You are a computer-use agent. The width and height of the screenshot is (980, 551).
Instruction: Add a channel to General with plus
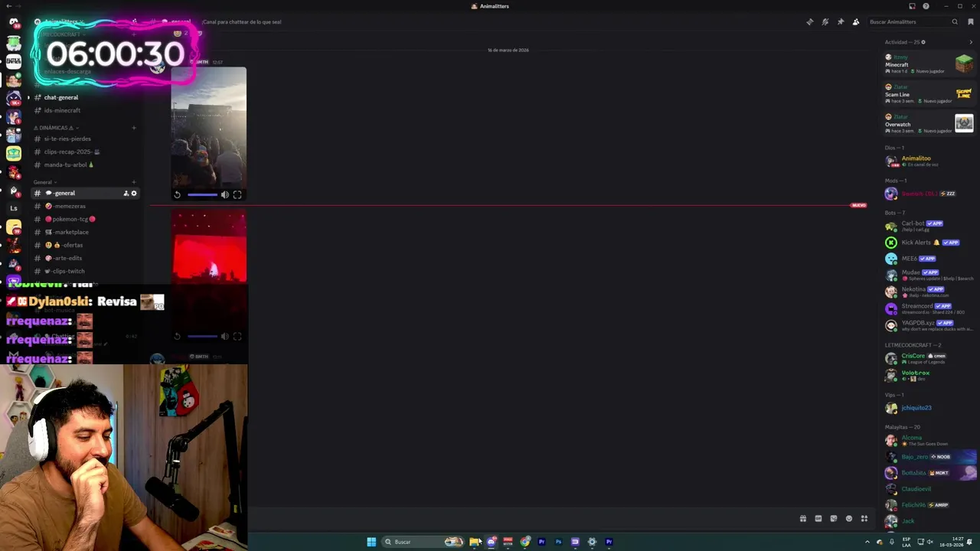tap(134, 182)
